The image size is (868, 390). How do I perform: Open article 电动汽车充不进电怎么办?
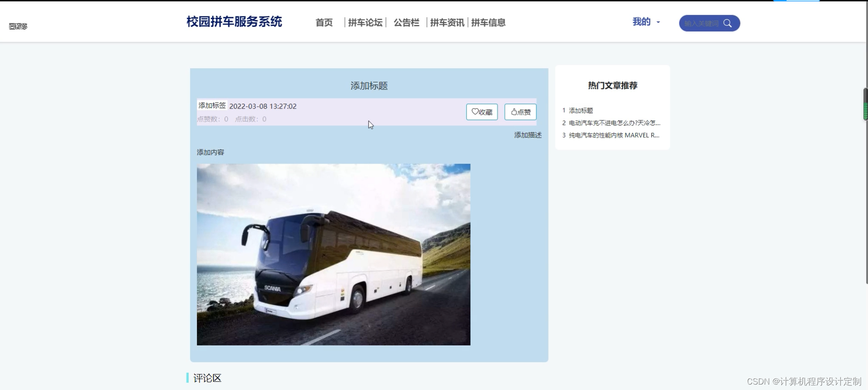tap(615, 123)
